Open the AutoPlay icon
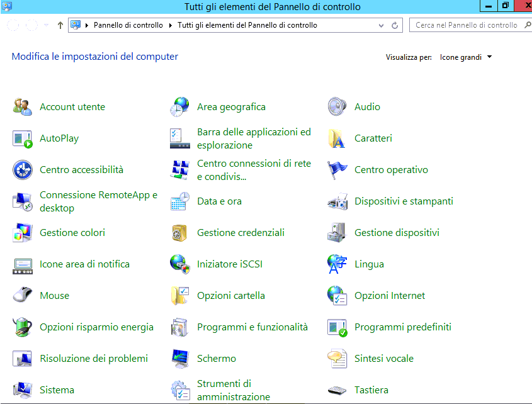 (23, 138)
